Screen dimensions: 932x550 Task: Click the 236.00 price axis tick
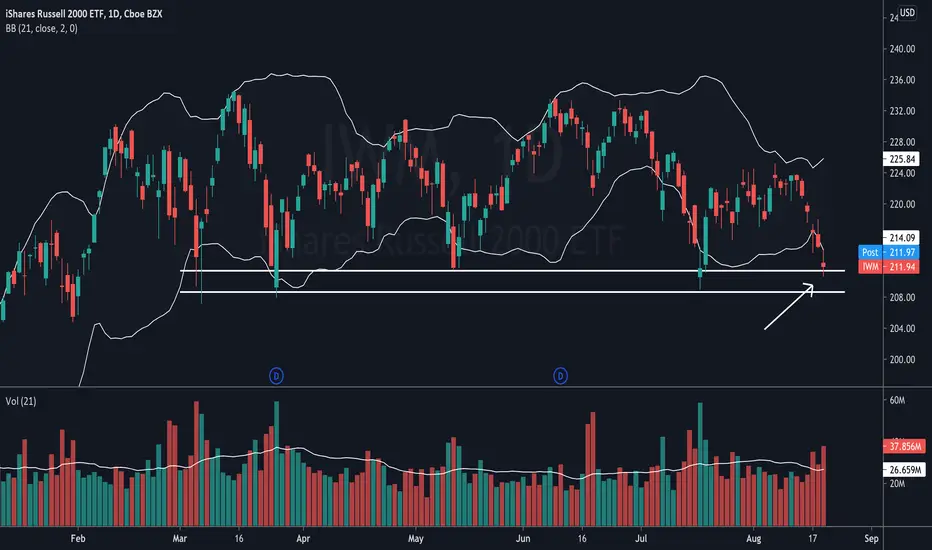tap(902, 80)
